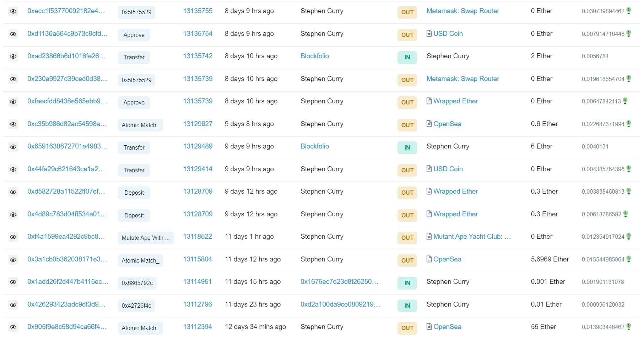Open block number 13118522
The height and width of the screenshot is (340, 644).
coord(197,237)
